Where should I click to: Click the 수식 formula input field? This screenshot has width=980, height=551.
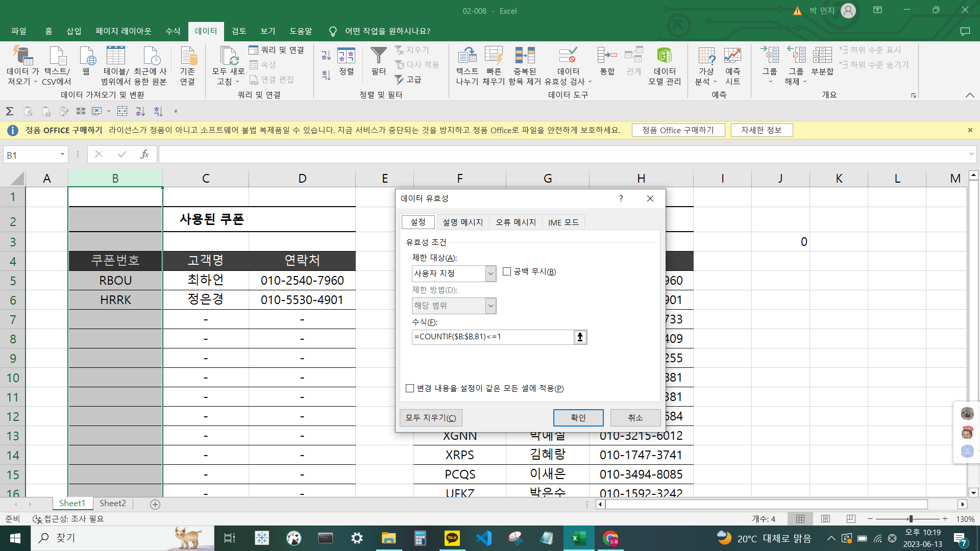click(493, 337)
